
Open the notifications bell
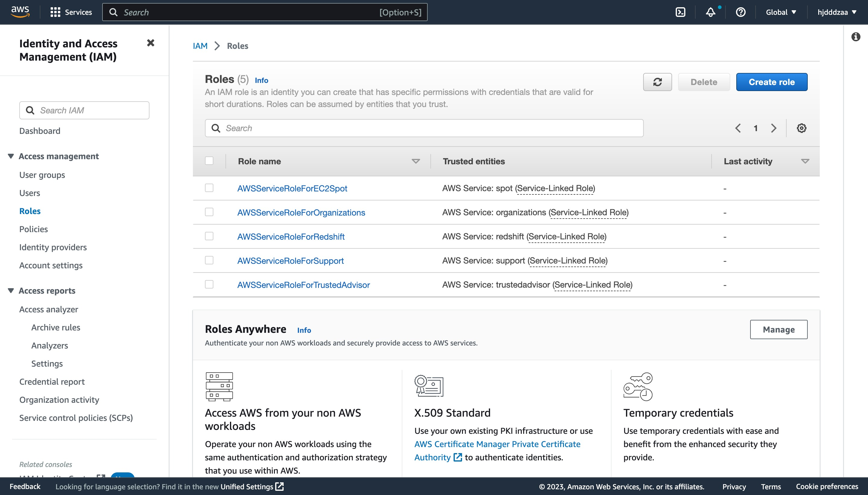[711, 12]
